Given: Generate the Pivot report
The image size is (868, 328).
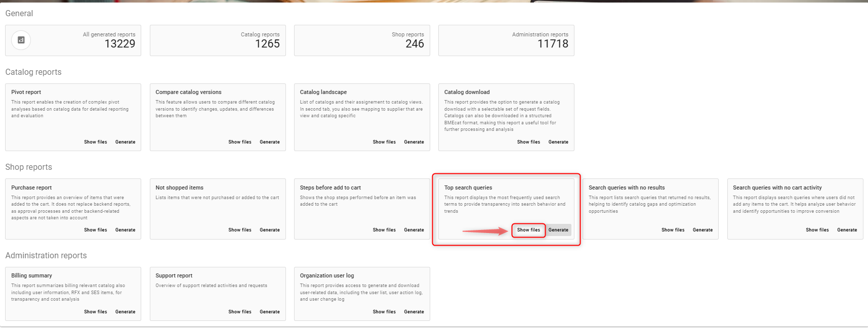Looking at the screenshot, I should [125, 142].
